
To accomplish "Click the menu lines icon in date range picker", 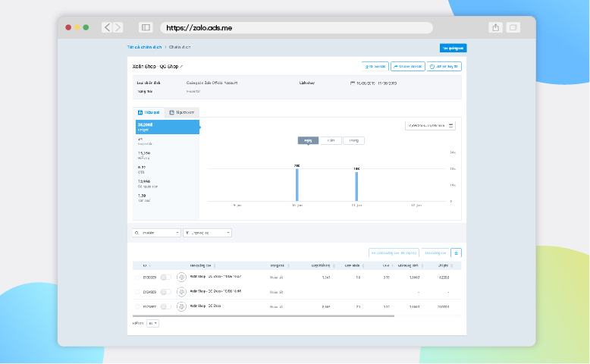I will click(450, 126).
